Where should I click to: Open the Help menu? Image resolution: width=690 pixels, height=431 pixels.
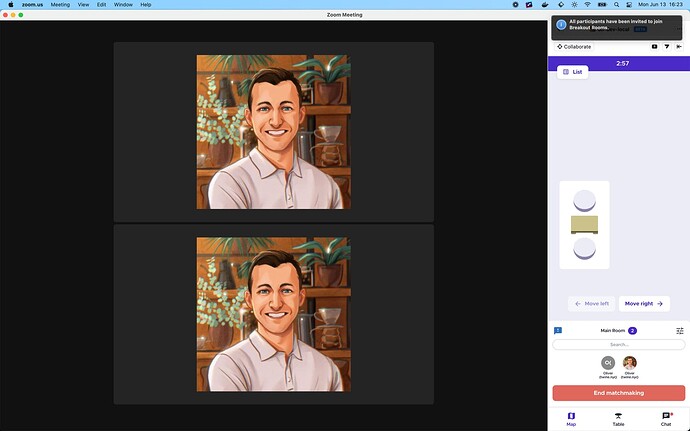coord(146,4)
